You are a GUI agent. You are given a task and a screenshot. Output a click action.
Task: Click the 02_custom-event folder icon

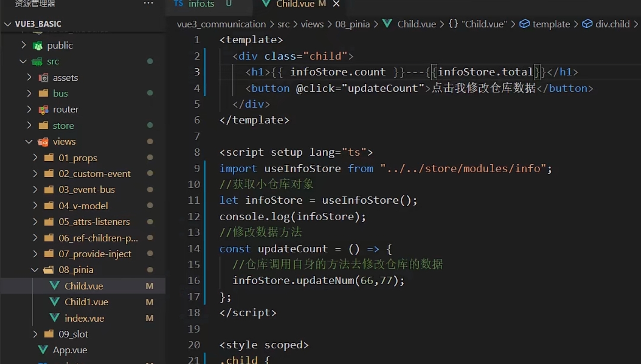pyautogui.click(x=49, y=173)
